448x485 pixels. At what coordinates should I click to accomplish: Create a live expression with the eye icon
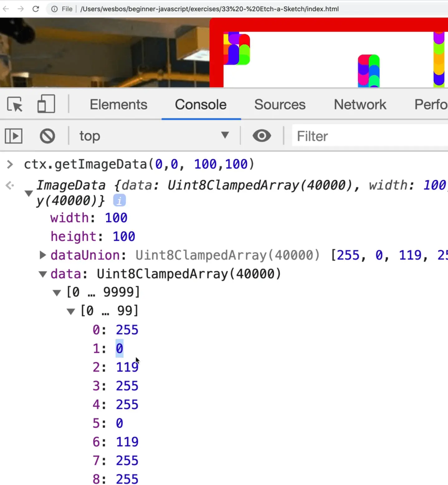[261, 136]
